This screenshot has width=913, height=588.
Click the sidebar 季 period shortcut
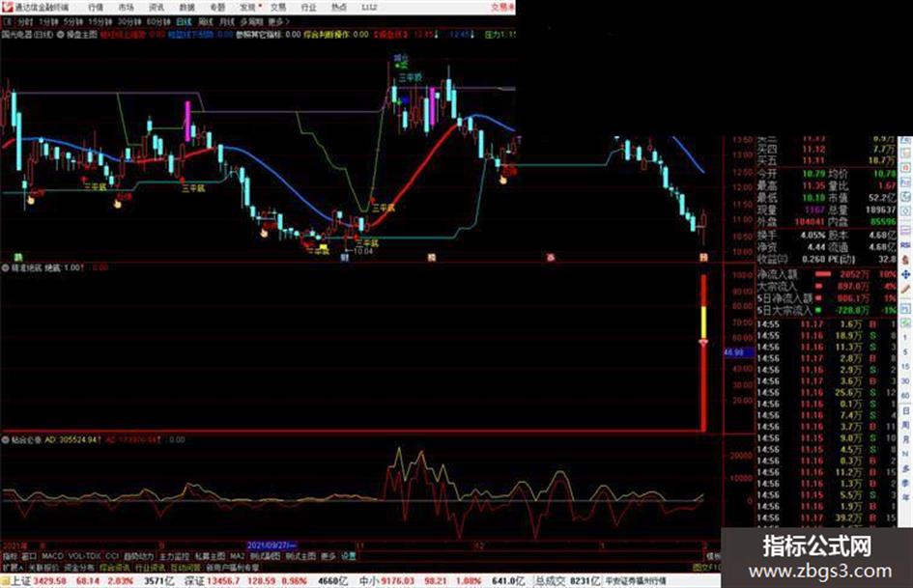click(905, 483)
